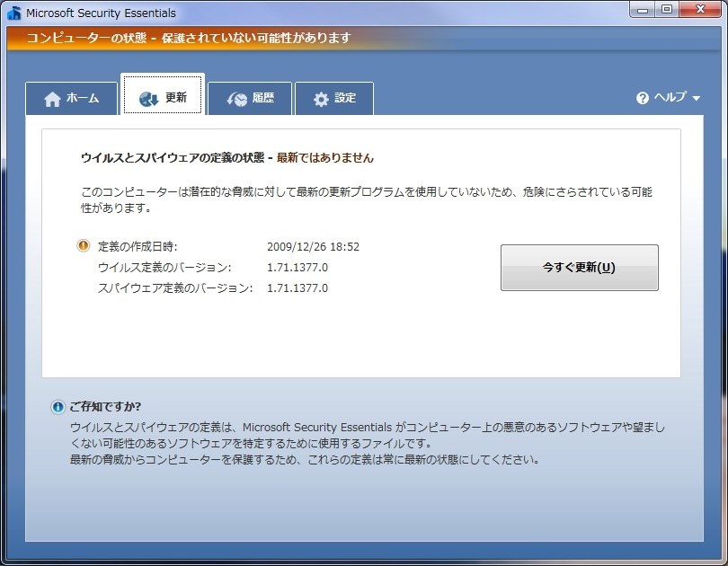
Task: Click the virus definition version number 1.71.1377.0
Action: pos(297,267)
